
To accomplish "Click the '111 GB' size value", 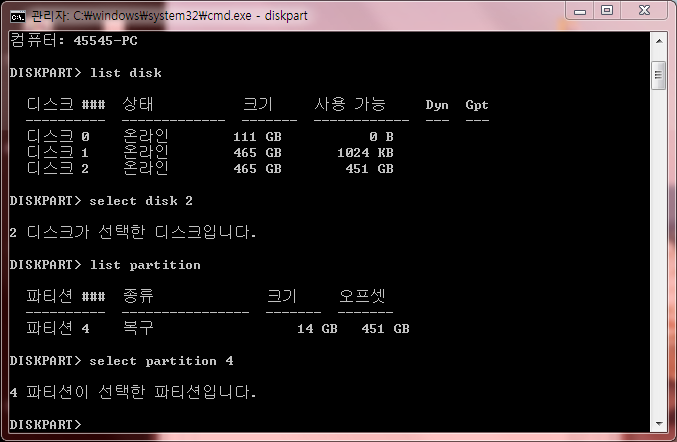I will point(257,137).
